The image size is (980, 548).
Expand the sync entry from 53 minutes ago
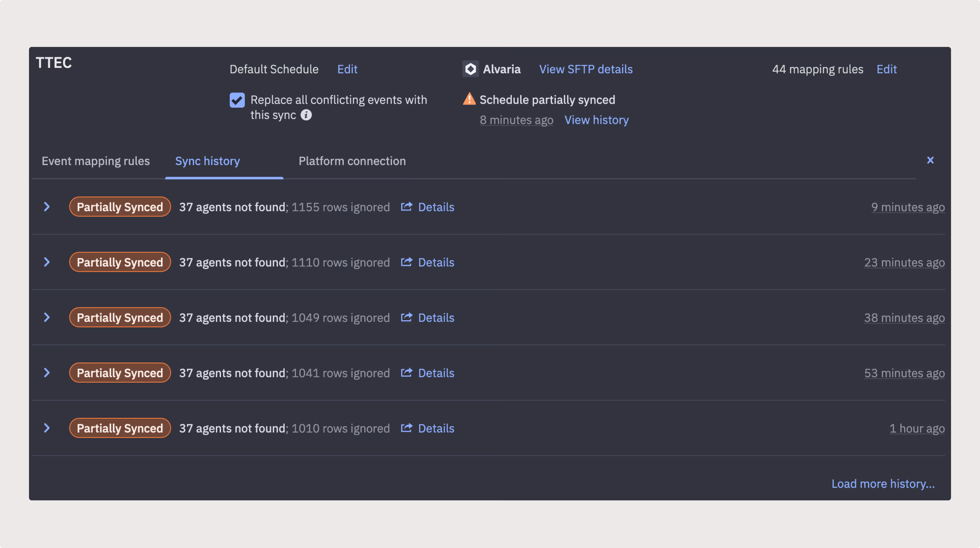point(47,372)
